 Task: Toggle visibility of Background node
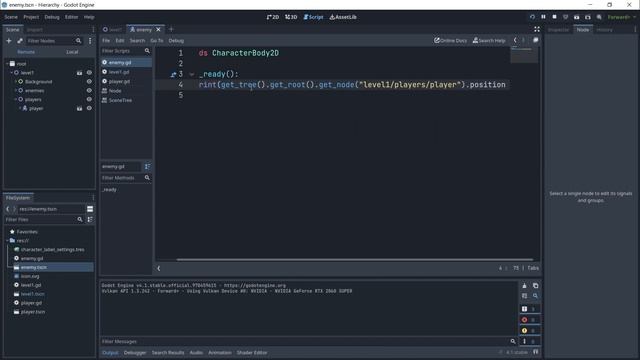[x=89, y=82]
